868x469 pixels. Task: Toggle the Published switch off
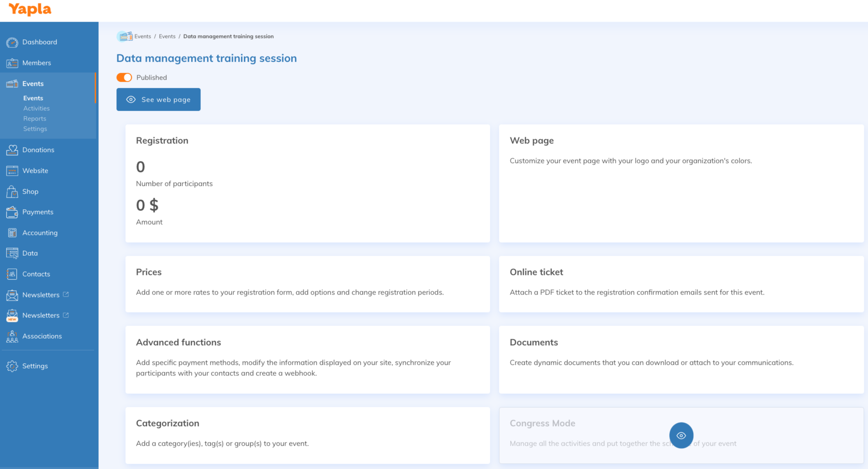click(x=124, y=78)
